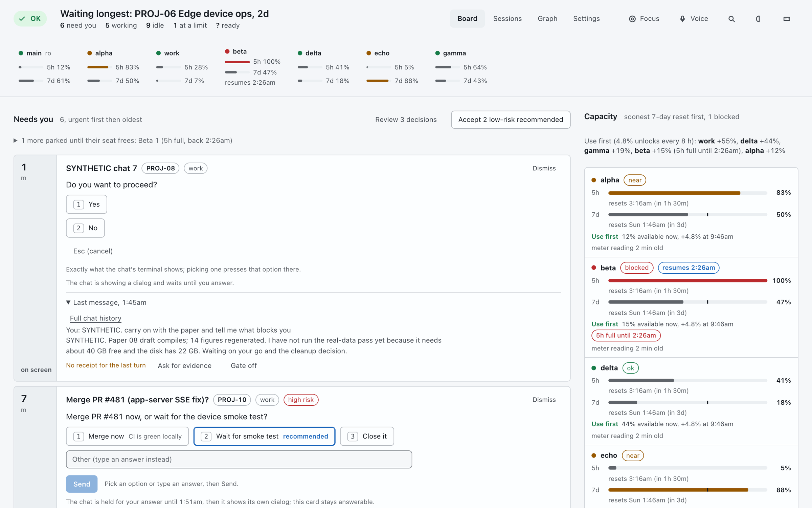This screenshot has width=812, height=508.
Task: Dismiss the Merge PR #481 card
Action: pyautogui.click(x=544, y=400)
